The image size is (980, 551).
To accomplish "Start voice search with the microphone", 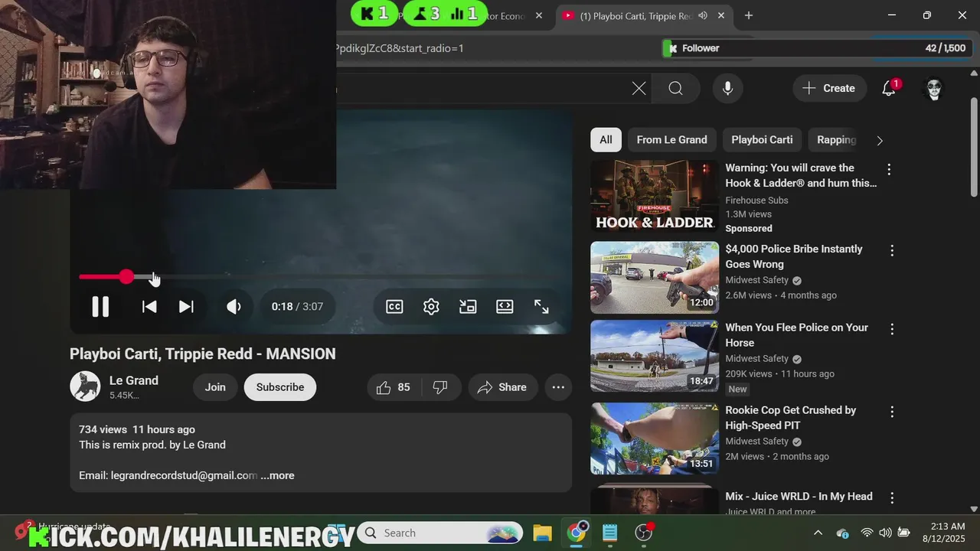I will 727,89.
